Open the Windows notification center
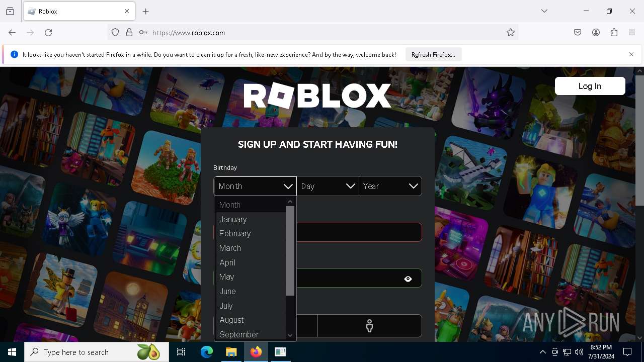The width and height of the screenshot is (644, 362). click(x=627, y=352)
